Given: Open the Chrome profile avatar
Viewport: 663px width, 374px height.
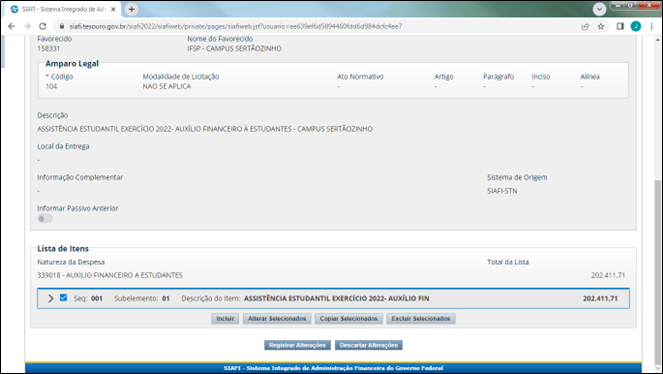Looking at the screenshot, I should click(x=636, y=26).
